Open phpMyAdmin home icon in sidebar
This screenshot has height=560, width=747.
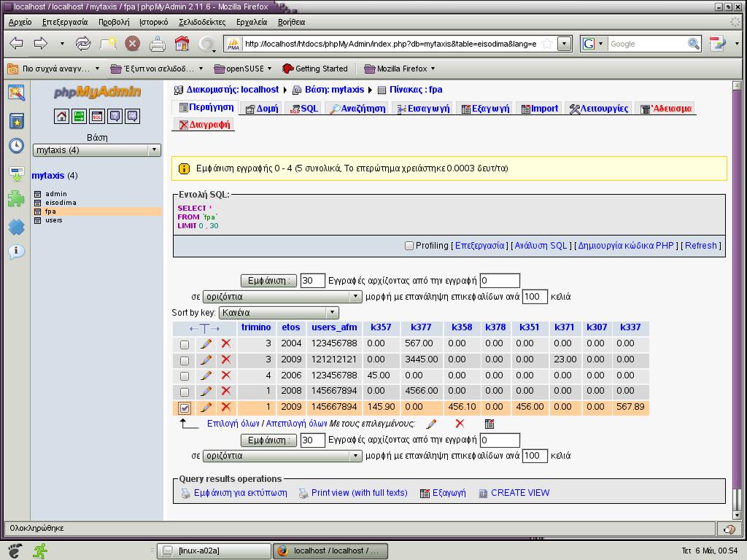pos(61,116)
